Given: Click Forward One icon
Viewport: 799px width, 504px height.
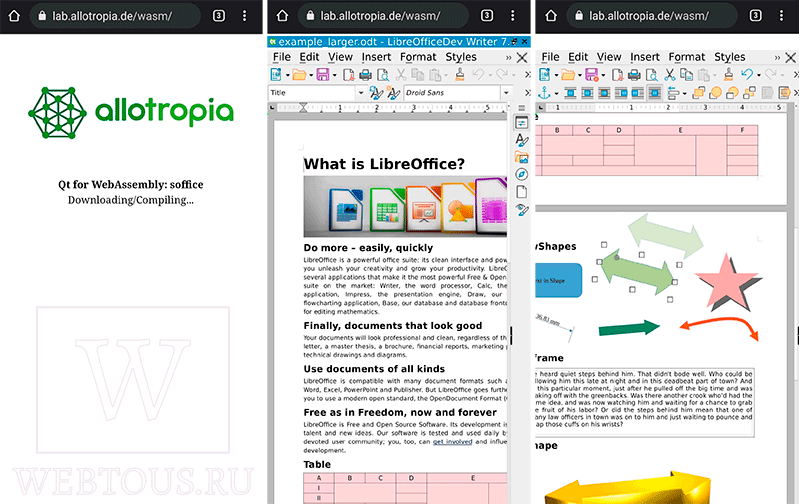Looking at the screenshot, I should (715, 93).
